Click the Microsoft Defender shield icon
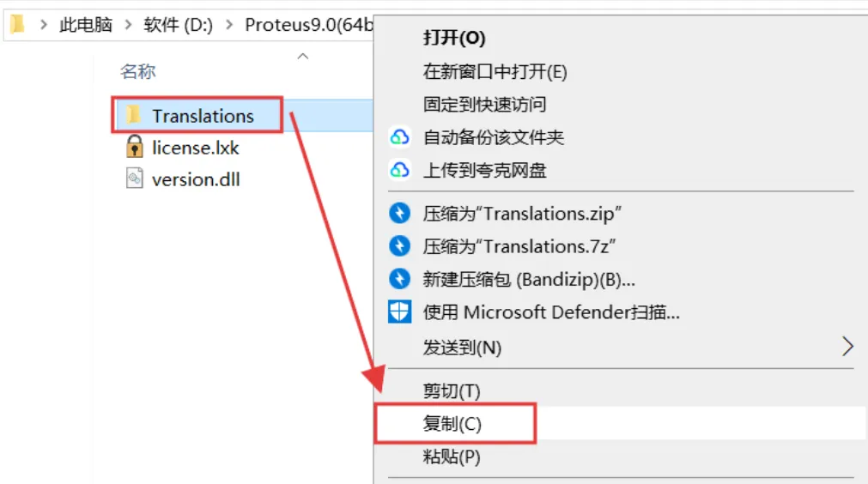 [400, 312]
